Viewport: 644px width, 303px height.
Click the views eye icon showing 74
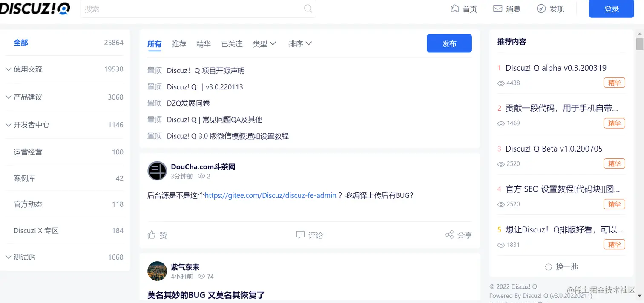[201, 277]
